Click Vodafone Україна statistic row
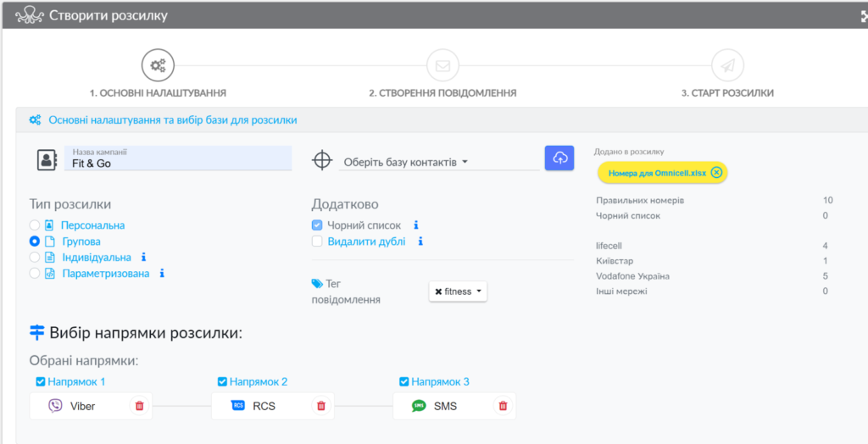 (714, 275)
